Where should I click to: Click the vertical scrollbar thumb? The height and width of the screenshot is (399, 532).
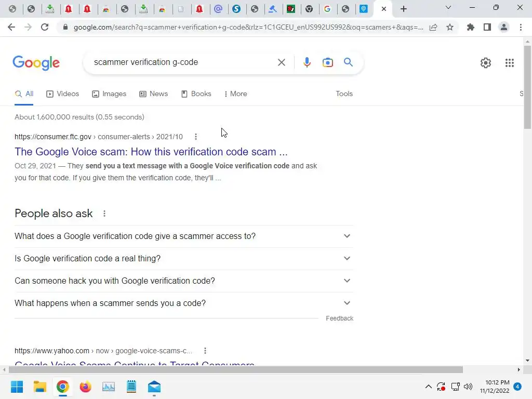coord(527,87)
